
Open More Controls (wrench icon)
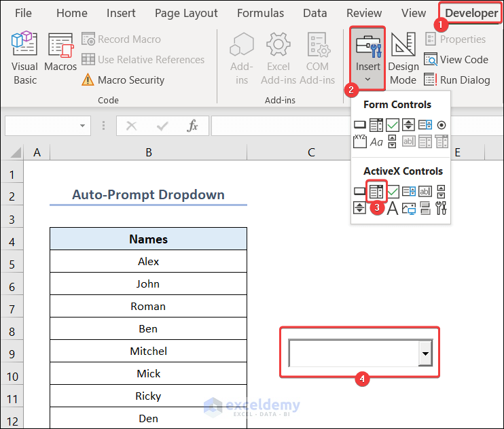pos(441,208)
